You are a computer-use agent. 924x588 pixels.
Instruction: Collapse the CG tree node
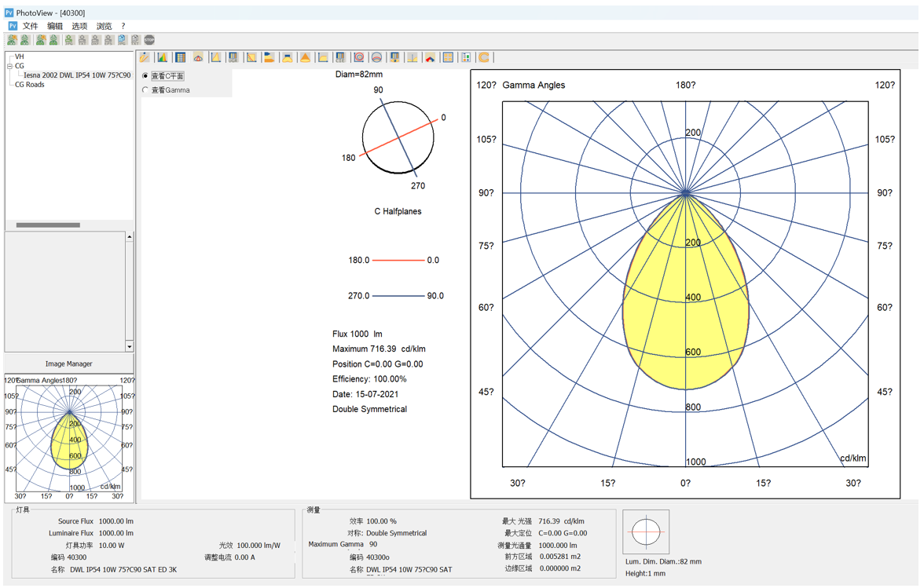(x=10, y=66)
